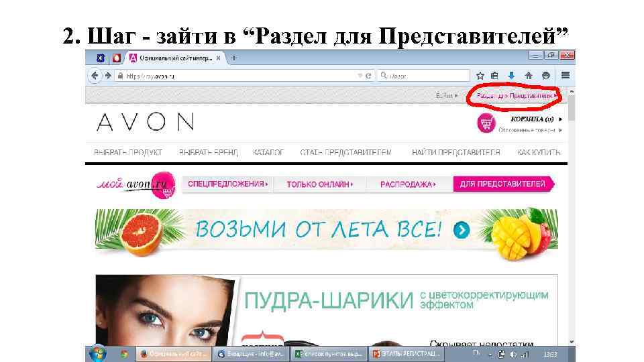Open the history dropdown arrow in address bar
This screenshot has height=362, width=644.
pyautogui.click(x=360, y=76)
